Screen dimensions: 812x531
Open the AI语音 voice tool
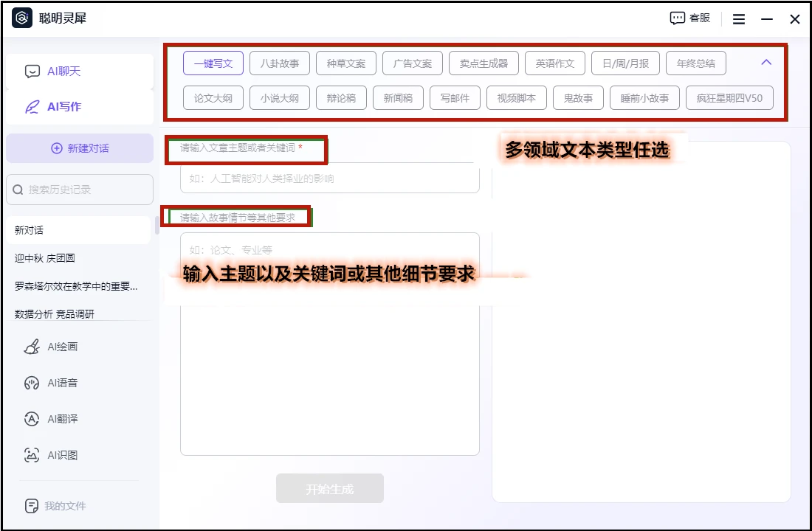[51, 383]
